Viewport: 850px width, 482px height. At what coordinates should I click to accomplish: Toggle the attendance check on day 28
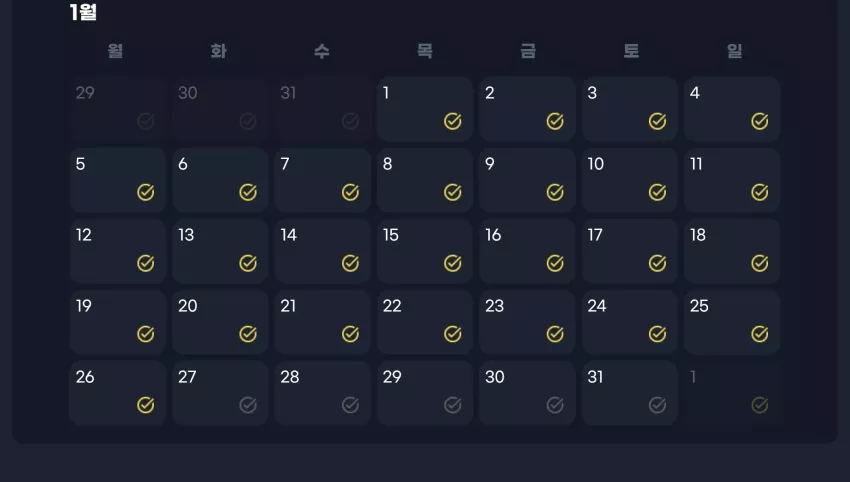click(x=350, y=405)
